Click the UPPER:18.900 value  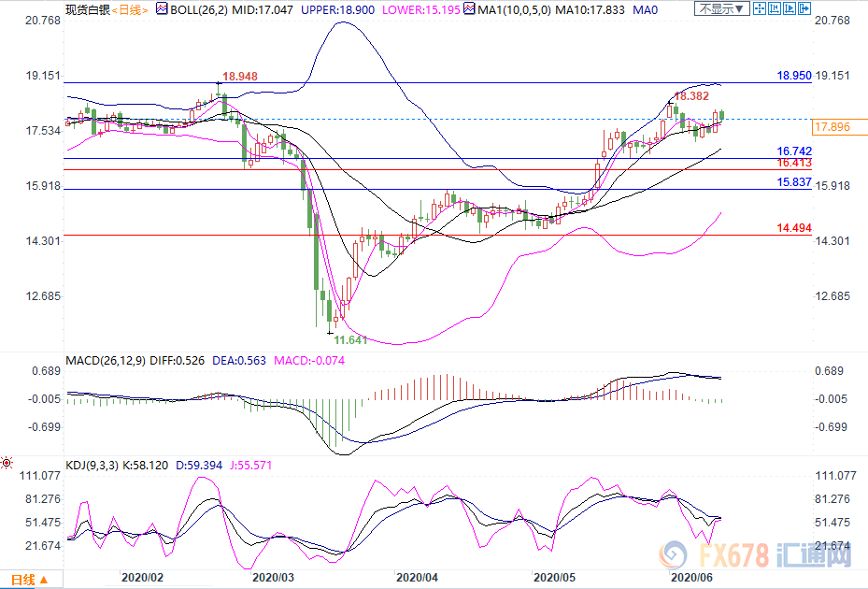click(337, 10)
